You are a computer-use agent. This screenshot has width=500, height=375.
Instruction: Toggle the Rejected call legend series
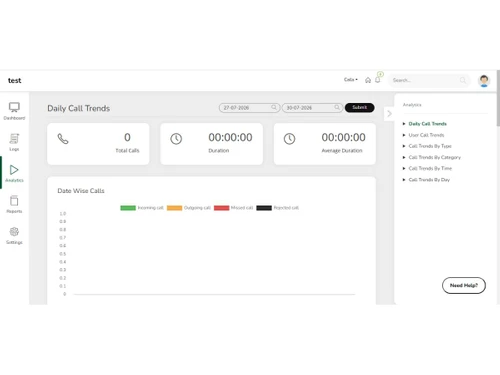[277, 208]
